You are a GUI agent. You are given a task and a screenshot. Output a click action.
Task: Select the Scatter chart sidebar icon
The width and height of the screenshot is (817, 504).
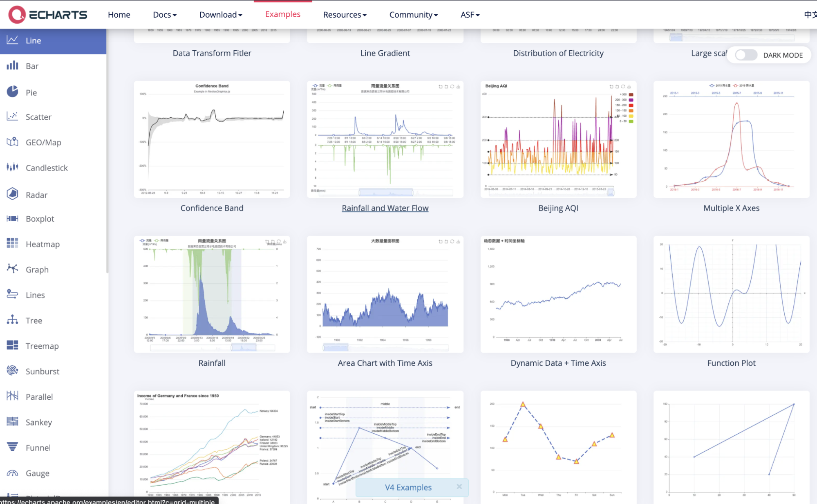coord(12,116)
